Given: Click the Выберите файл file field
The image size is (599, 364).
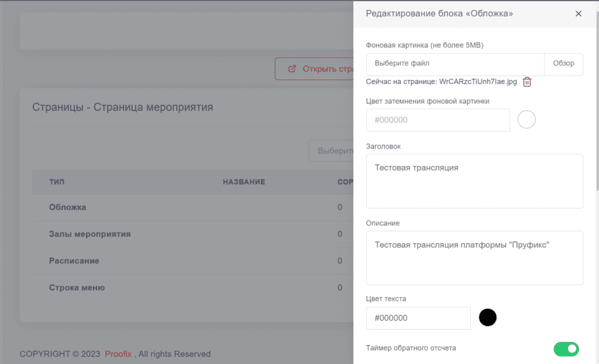Looking at the screenshot, I should (455, 64).
